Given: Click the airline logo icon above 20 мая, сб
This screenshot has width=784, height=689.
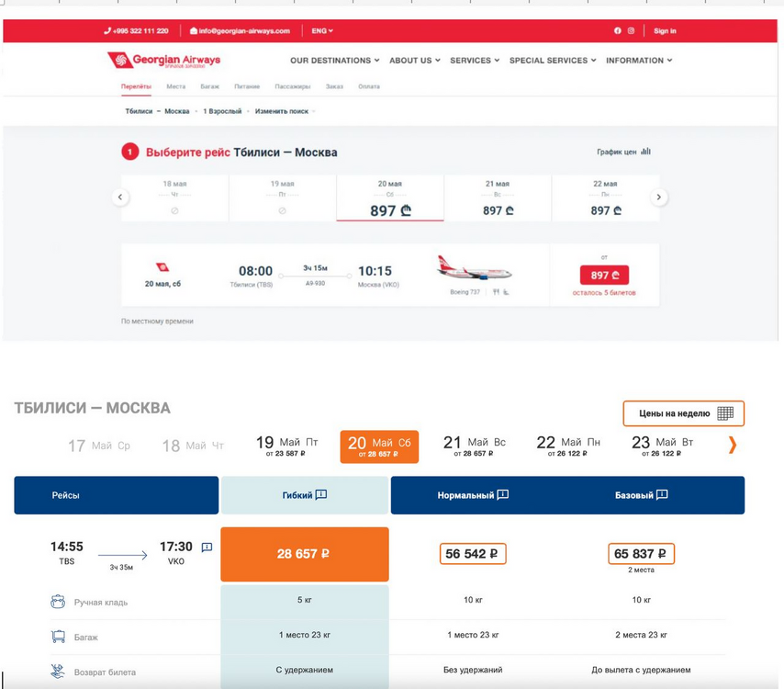Looking at the screenshot, I should [x=162, y=267].
